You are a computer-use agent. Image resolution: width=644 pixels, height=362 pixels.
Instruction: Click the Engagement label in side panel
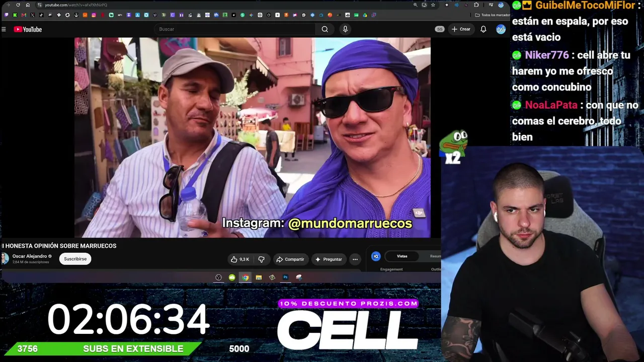coord(391,269)
